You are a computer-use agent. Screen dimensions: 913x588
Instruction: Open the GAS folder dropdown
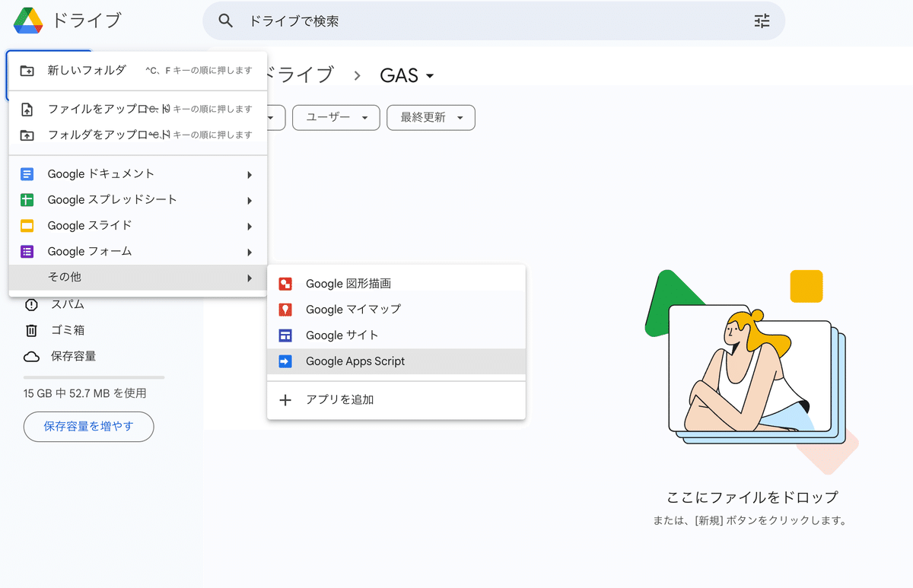pos(408,75)
